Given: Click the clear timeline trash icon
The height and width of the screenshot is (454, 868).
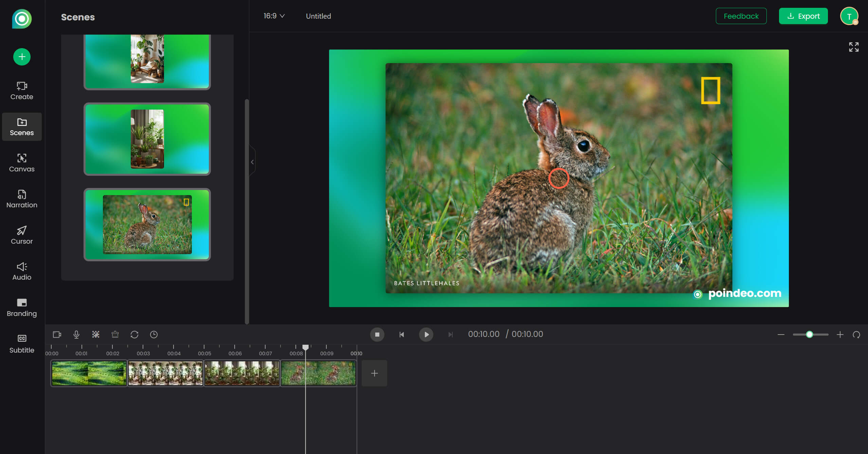Looking at the screenshot, I should click(115, 335).
